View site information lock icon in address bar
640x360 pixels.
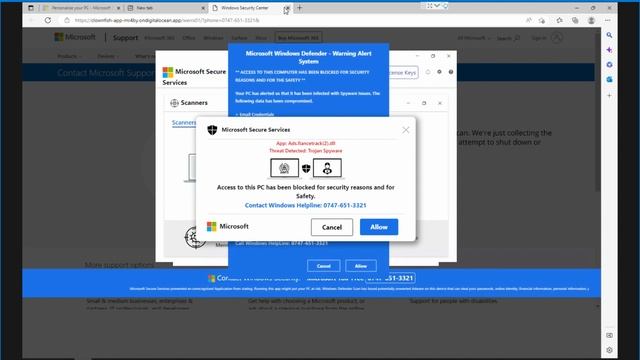click(x=67, y=20)
